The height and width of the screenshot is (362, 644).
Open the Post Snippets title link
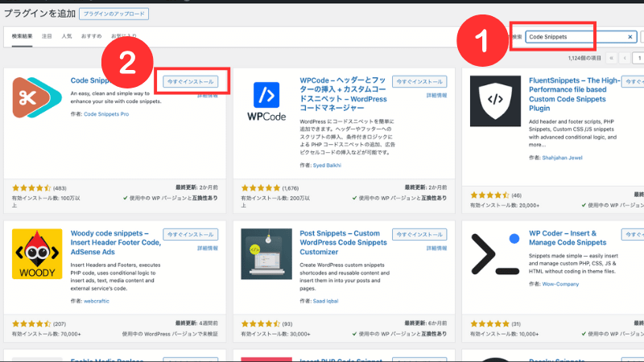(344, 243)
